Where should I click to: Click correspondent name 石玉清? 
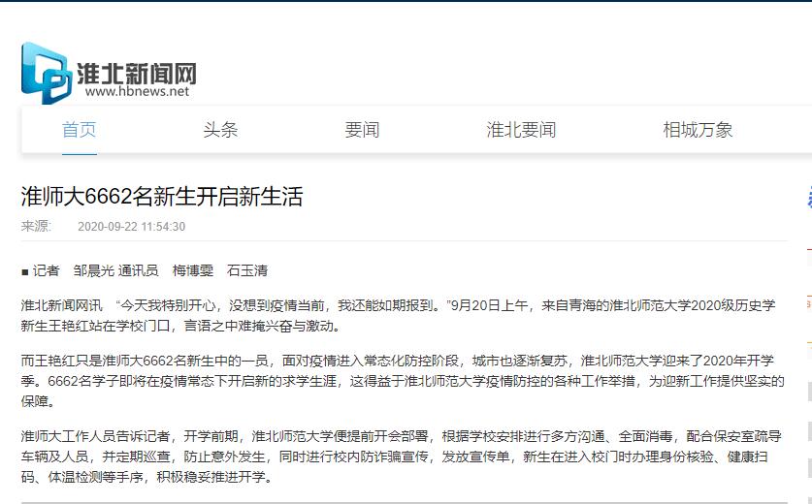click(246, 270)
